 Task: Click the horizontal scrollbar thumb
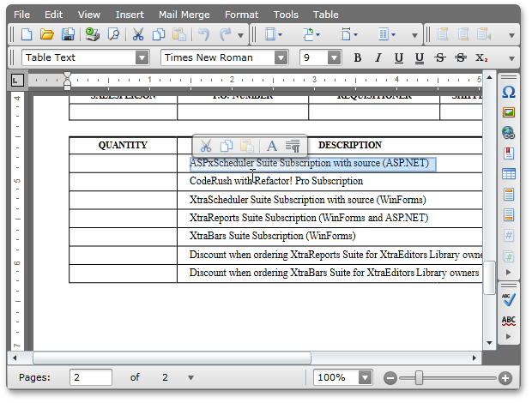tap(172, 358)
